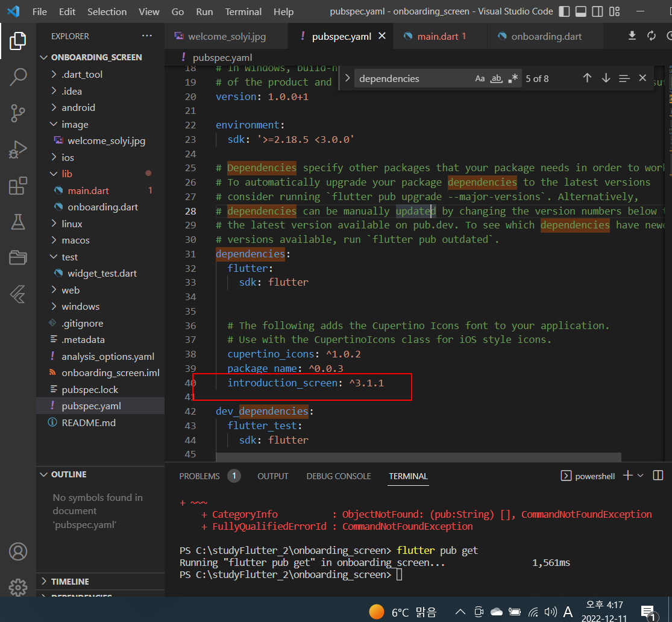Open the Source Control view

point(17,113)
